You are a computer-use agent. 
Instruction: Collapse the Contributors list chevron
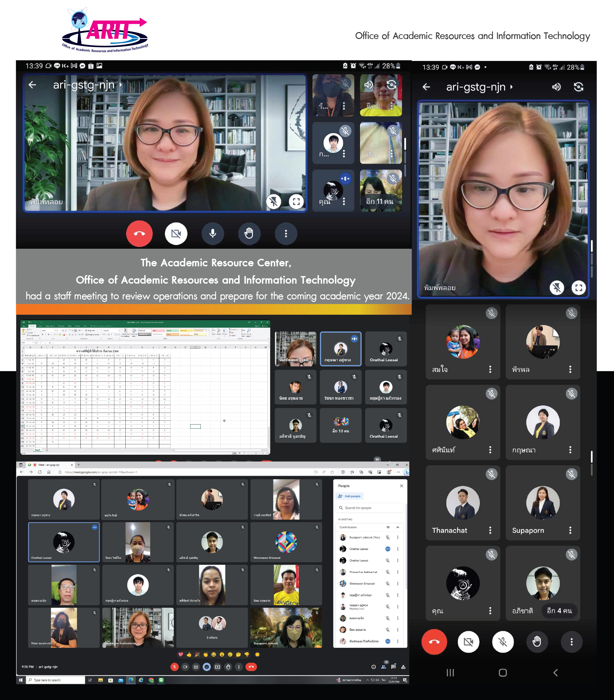click(398, 527)
